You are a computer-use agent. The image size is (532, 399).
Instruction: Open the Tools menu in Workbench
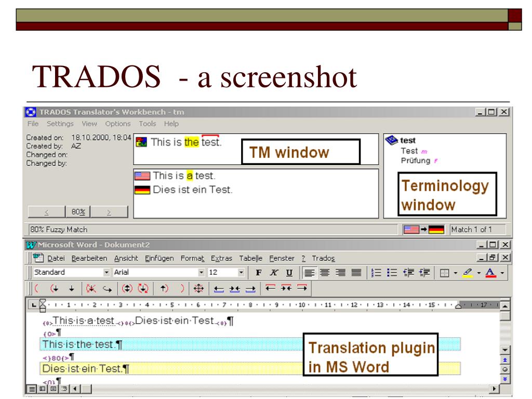(x=148, y=124)
